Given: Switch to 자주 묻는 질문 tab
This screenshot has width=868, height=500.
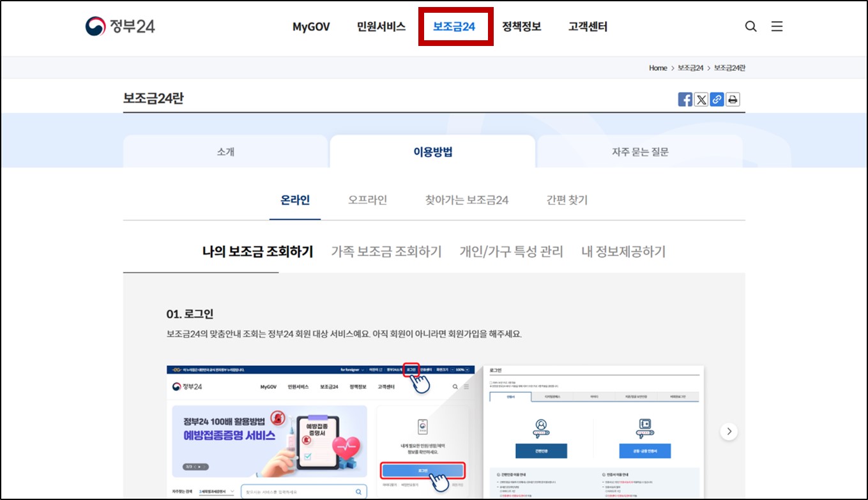Looking at the screenshot, I should click(640, 151).
